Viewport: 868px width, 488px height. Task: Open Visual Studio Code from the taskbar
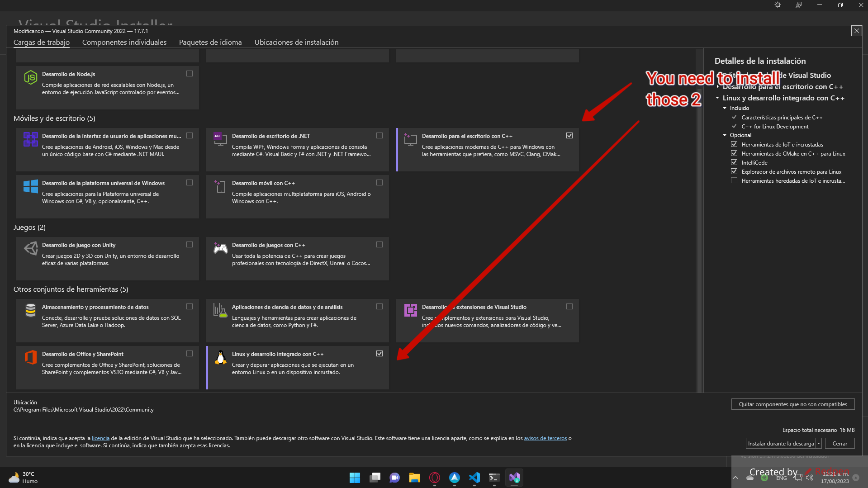click(x=474, y=477)
